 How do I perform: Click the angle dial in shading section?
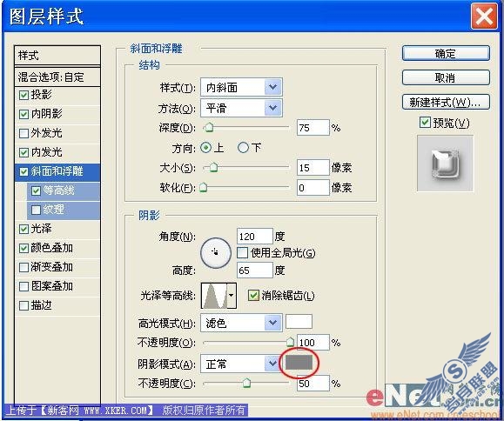pyautogui.click(x=216, y=253)
